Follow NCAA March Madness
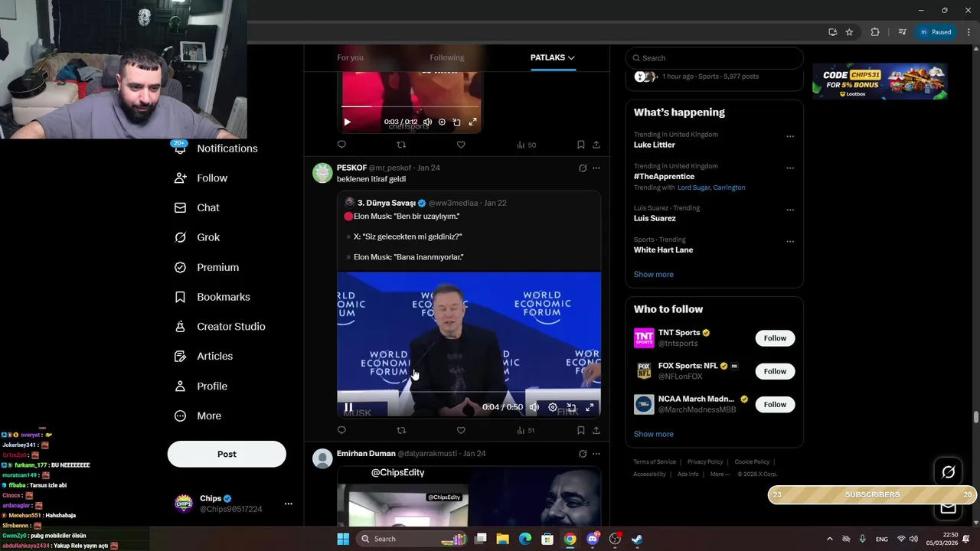Image resolution: width=980 pixels, height=551 pixels. click(x=775, y=404)
